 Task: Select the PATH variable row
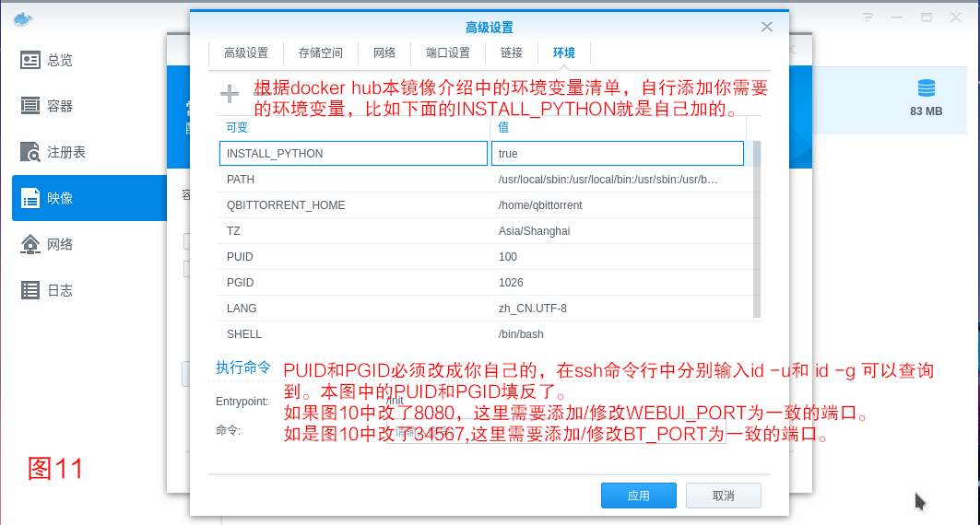click(485, 180)
